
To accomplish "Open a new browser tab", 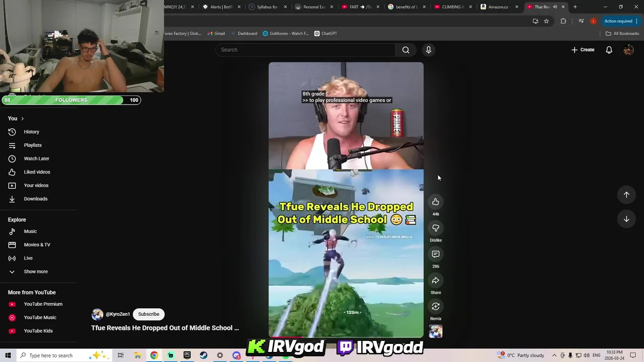I will 575,7.
